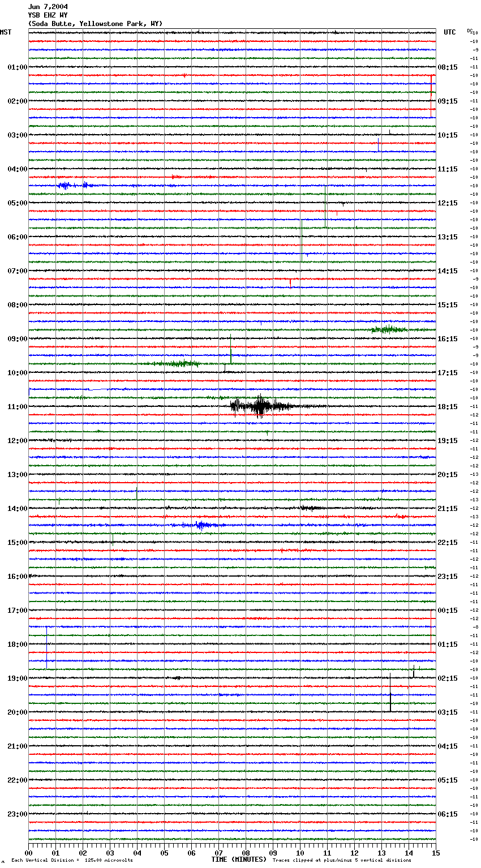Click the "18:15" UTC time label
Screen dimensions: 481x868
448,407
